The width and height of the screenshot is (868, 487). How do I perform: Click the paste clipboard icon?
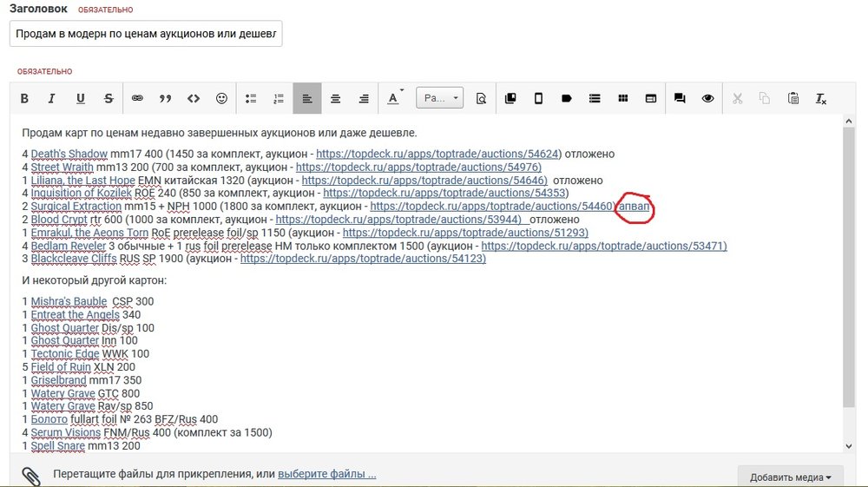792,99
